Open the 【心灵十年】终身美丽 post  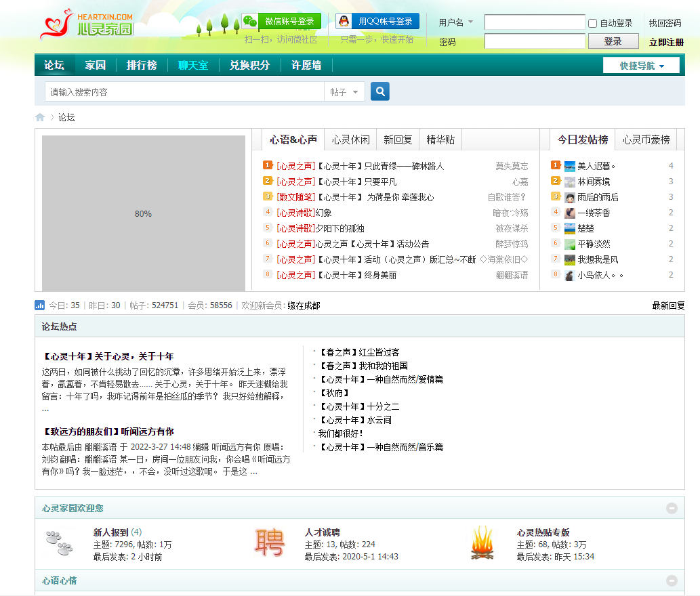[x=356, y=276]
